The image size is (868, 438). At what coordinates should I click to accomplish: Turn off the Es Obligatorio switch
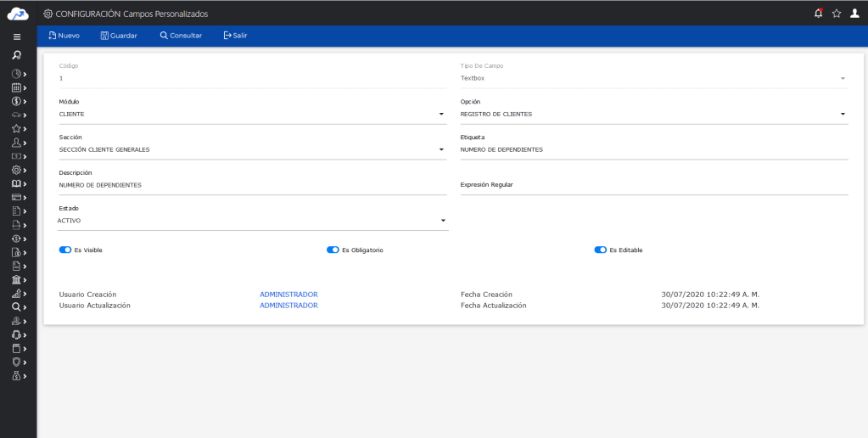pos(333,250)
